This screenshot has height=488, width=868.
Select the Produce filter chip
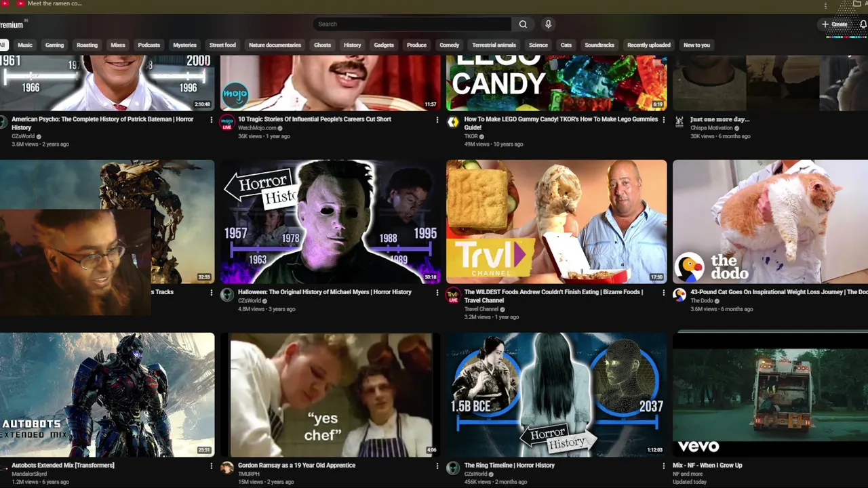click(x=416, y=45)
